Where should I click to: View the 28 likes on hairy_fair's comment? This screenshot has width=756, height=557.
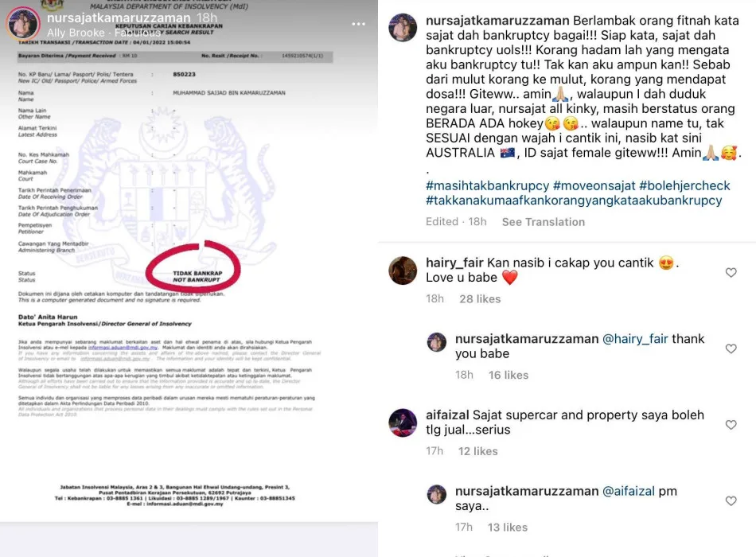(x=480, y=299)
